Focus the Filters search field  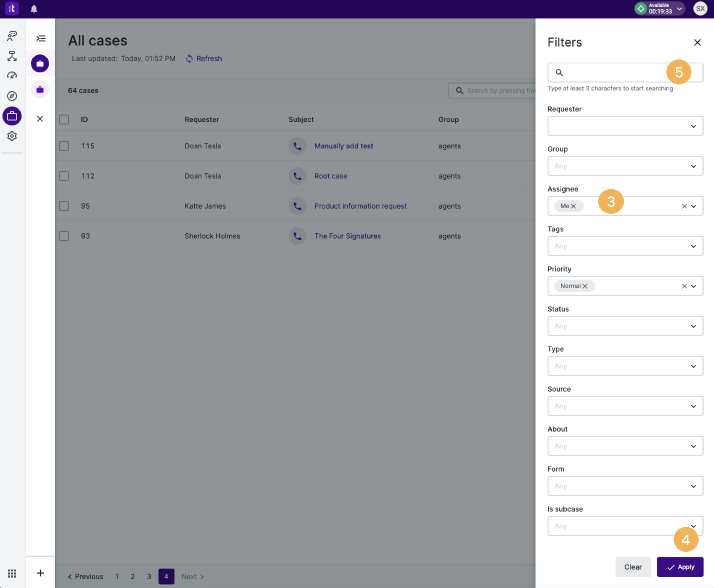[625, 72]
